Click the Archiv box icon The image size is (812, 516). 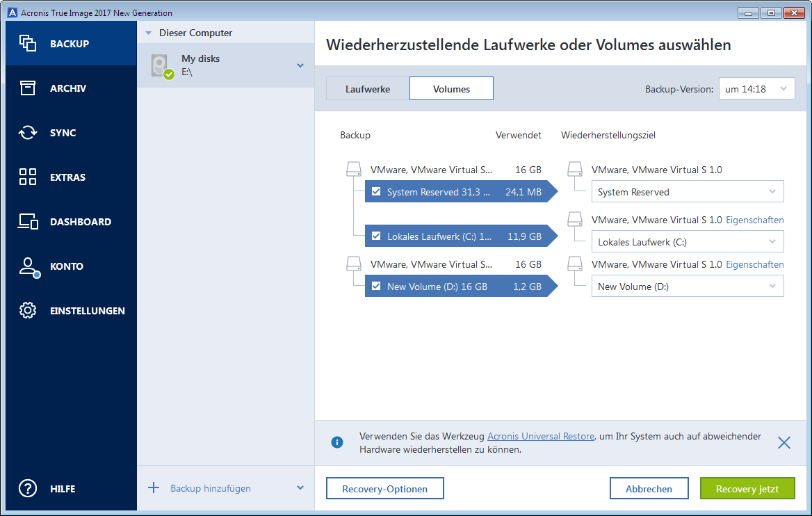(x=27, y=88)
